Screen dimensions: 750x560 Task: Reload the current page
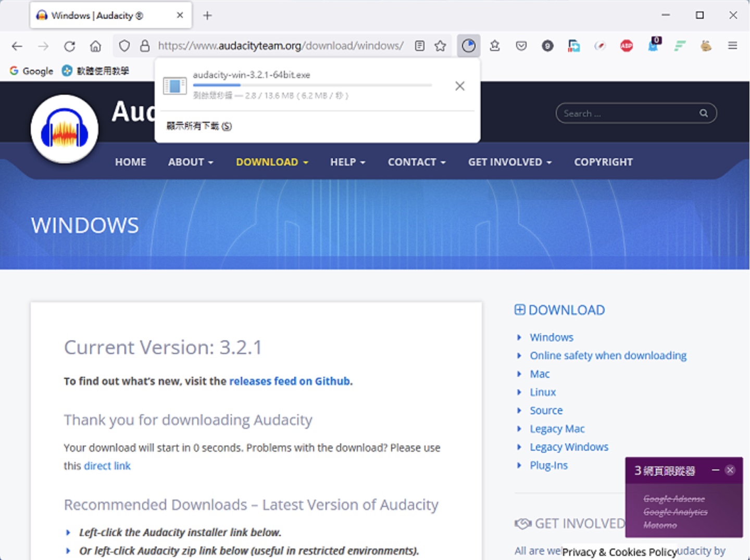click(69, 46)
